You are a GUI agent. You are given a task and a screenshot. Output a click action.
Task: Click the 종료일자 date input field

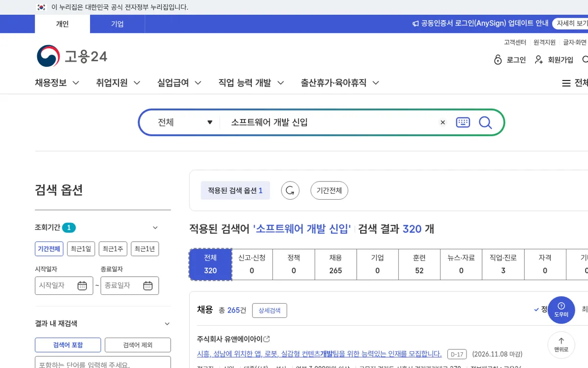click(129, 286)
